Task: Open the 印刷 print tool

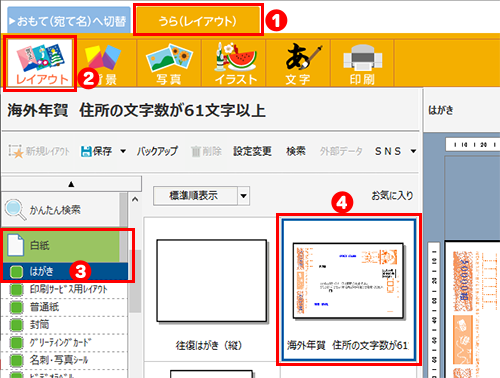Action: pos(362,63)
